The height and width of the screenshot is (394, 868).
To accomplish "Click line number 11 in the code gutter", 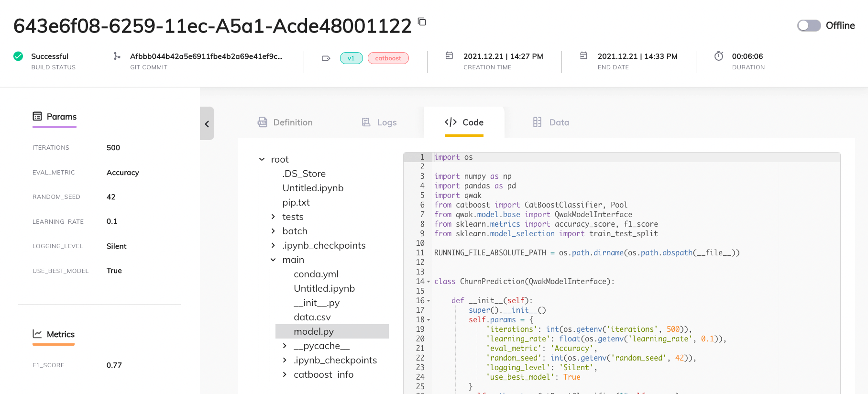I will point(420,252).
